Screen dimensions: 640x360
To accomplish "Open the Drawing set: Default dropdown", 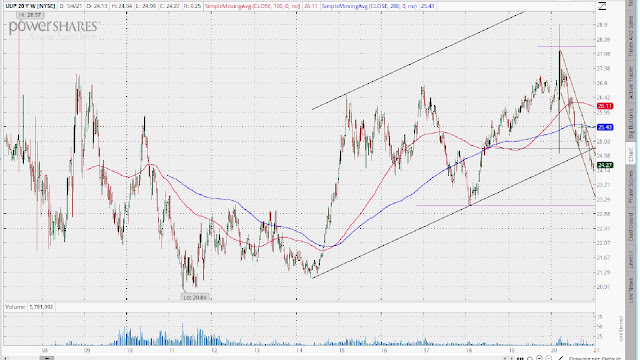I will coord(596,358).
